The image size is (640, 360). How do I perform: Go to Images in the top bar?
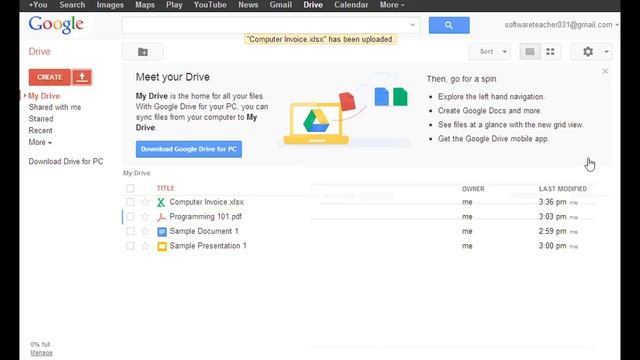click(110, 5)
